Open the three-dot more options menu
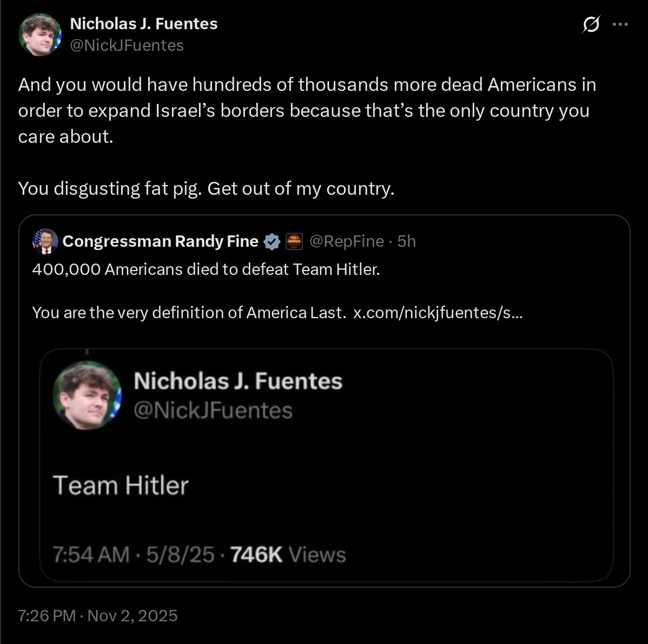The height and width of the screenshot is (644, 648). click(620, 25)
